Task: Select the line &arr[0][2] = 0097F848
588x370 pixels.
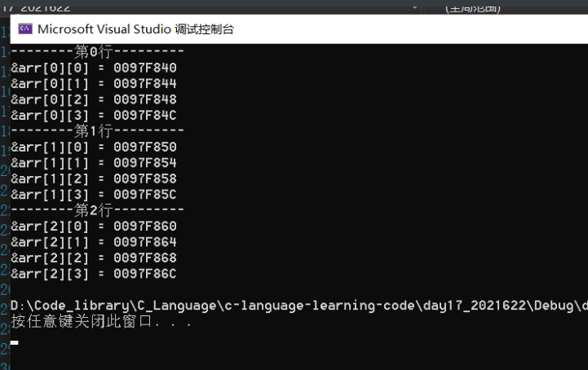Action: [x=94, y=99]
